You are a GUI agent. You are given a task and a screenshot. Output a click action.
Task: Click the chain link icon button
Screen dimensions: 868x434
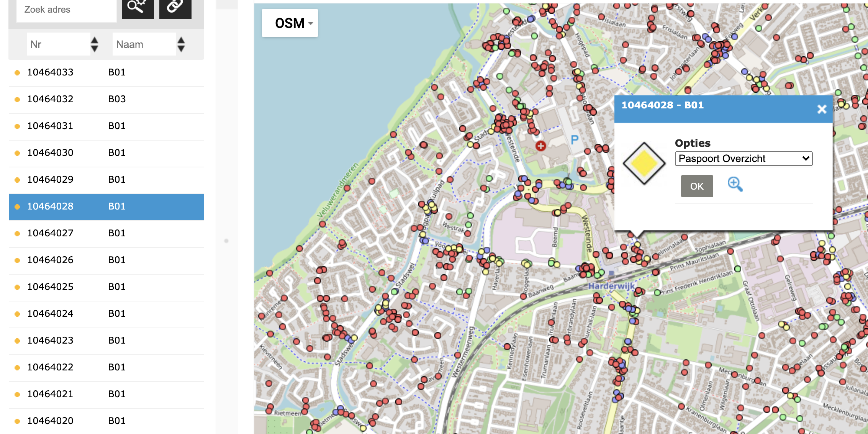click(175, 7)
